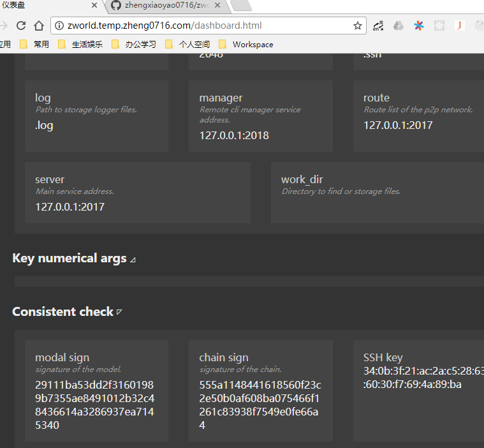This screenshot has height=448, width=484.
Task: View site info icon in address bar
Action: [x=59, y=26]
